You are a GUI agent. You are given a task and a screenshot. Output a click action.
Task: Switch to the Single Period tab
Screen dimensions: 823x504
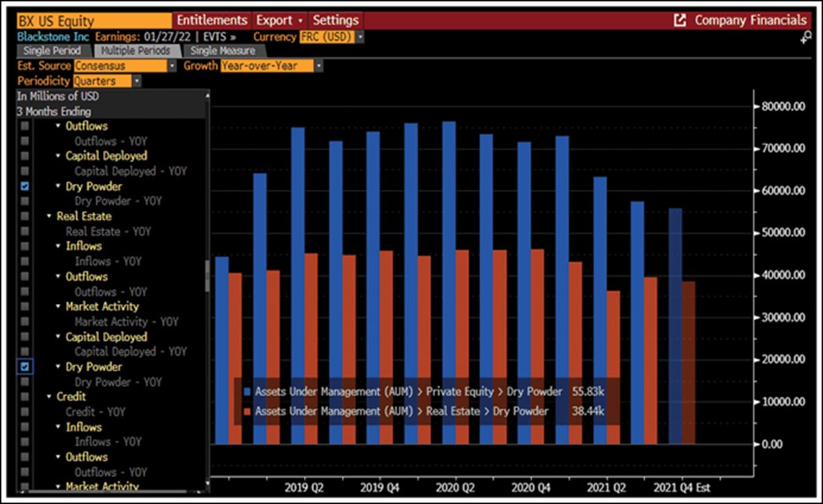pyautogui.click(x=47, y=51)
